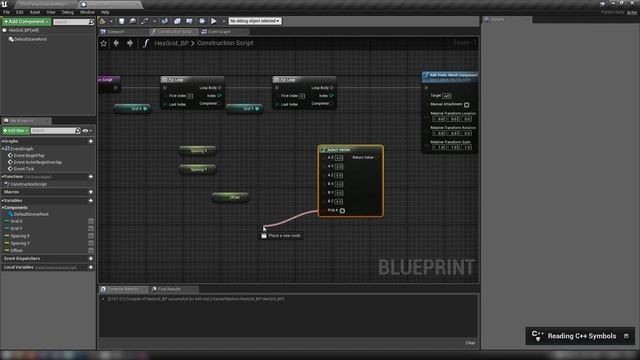Open the play options dropdown arrow
The image size is (640, 360).
[x=224, y=21]
